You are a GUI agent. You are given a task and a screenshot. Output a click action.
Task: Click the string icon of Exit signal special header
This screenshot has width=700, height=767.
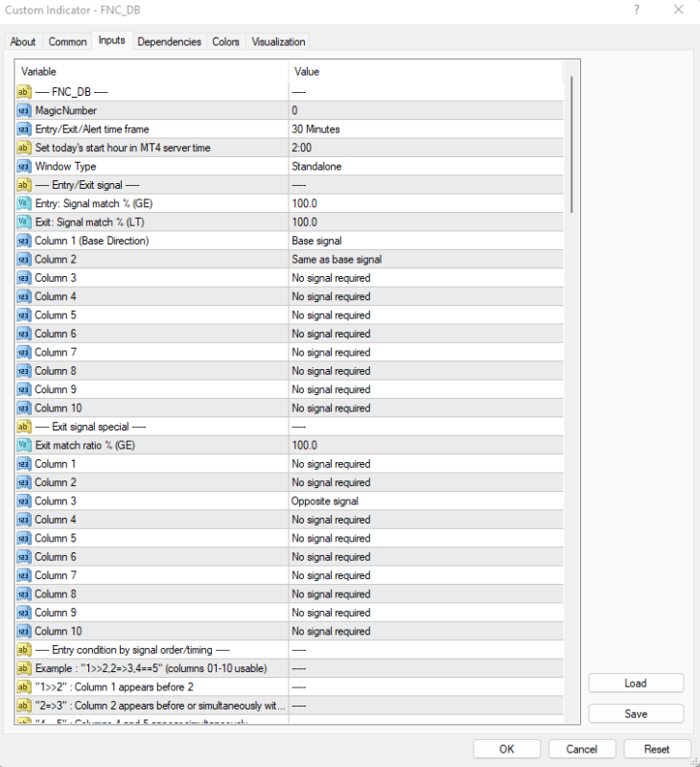[23, 427]
